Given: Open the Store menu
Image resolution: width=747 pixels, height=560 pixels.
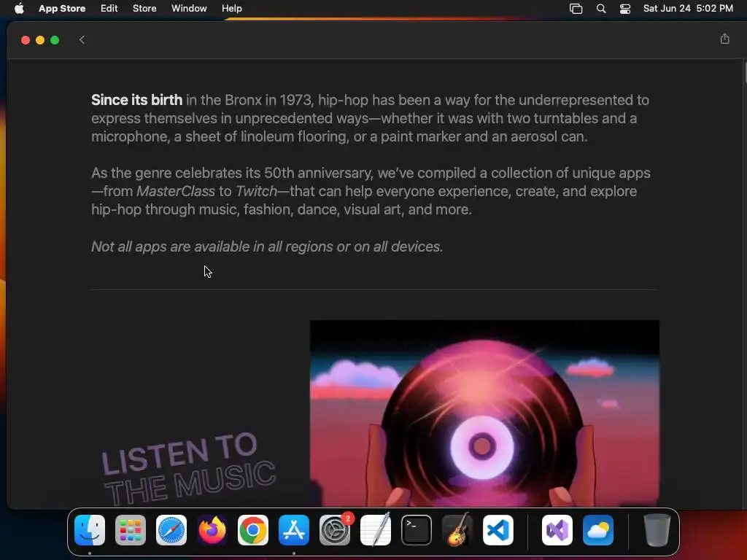Looking at the screenshot, I should click(x=144, y=9).
